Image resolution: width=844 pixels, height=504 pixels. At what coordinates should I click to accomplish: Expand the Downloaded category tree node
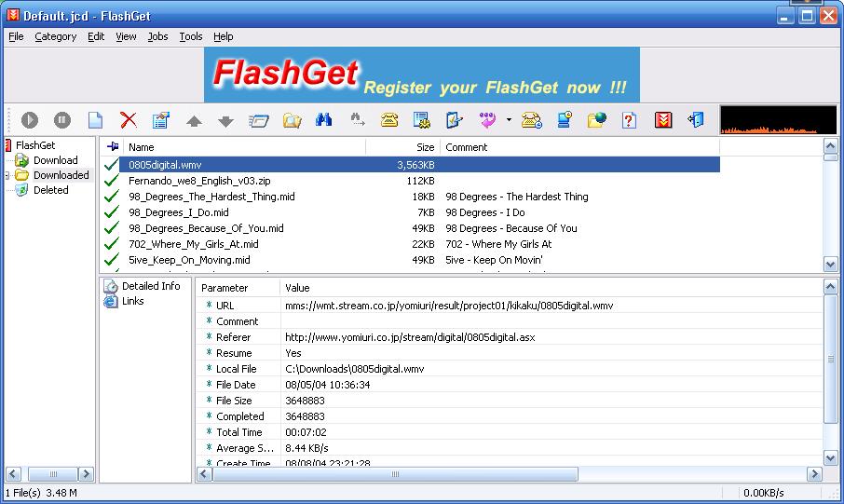tap(7, 175)
